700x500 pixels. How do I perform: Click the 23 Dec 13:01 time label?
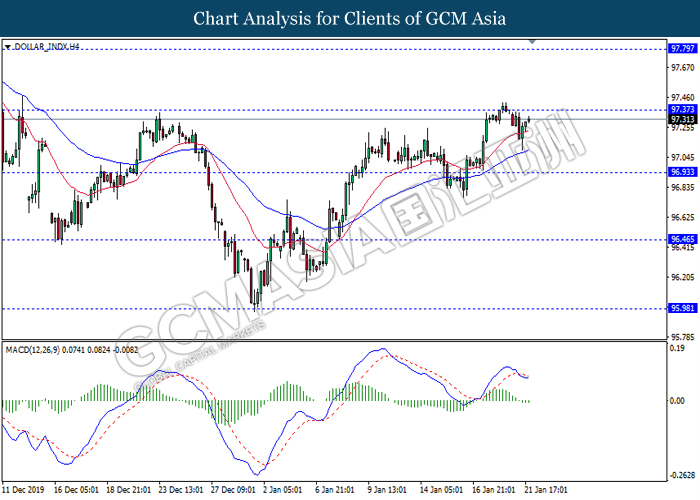click(181, 490)
